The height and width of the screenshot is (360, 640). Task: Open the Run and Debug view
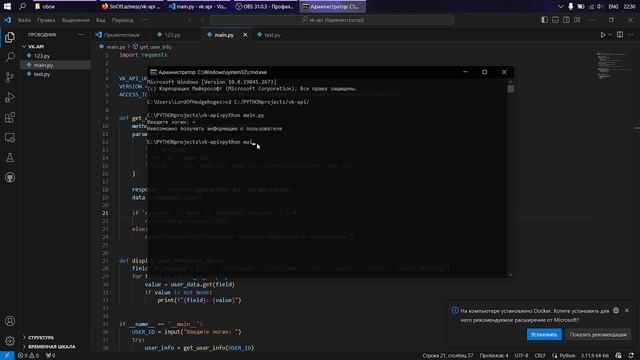click(x=10, y=97)
